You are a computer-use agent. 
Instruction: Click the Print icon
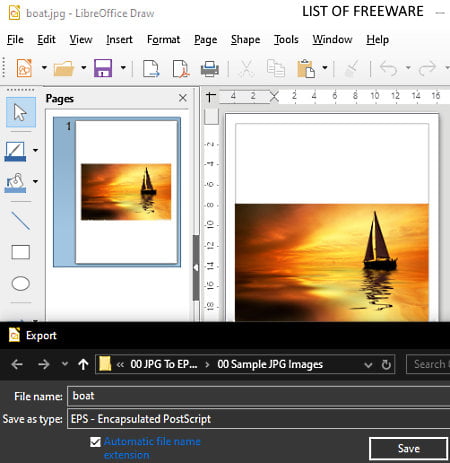[210, 69]
